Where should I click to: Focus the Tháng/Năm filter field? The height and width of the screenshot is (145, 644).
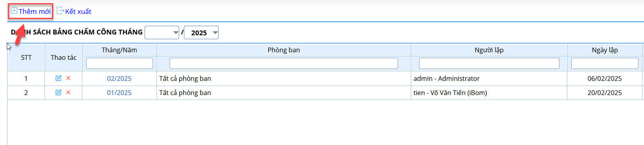120,63
